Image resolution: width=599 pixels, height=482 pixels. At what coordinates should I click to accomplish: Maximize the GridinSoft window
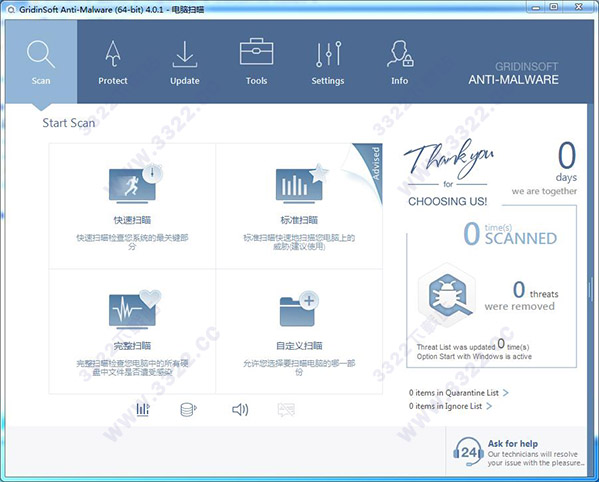coord(554,7)
